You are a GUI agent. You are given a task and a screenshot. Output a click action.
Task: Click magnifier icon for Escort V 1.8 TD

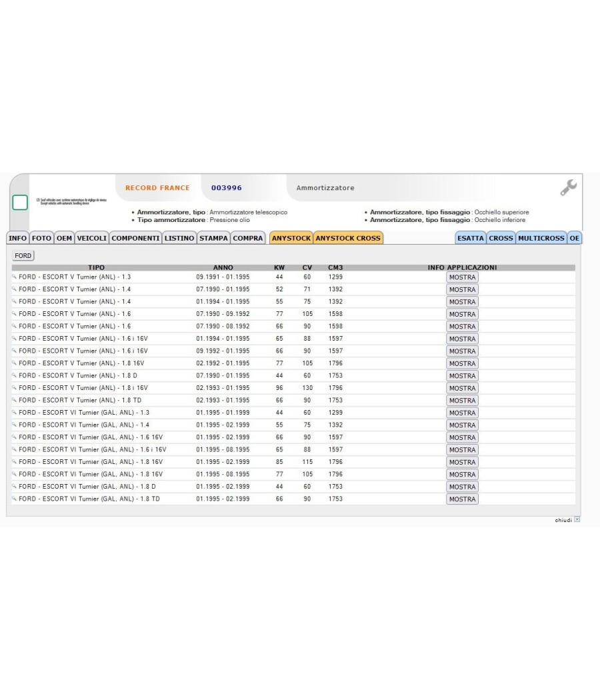[14, 401]
